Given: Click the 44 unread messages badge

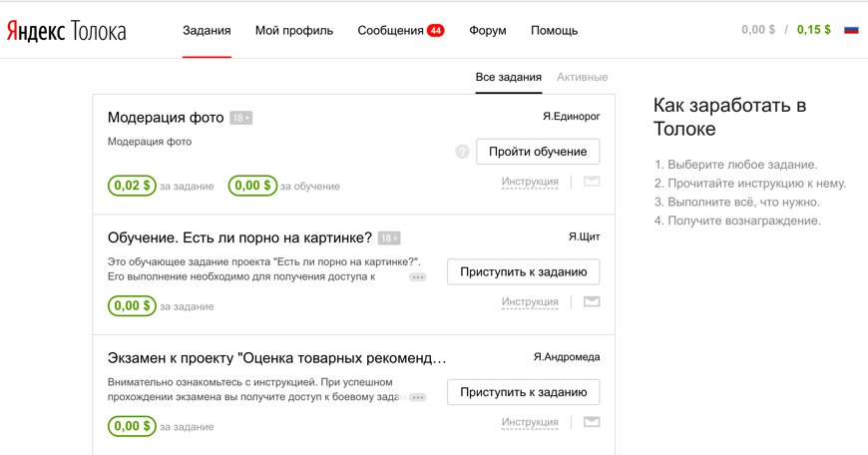Looking at the screenshot, I should [x=436, y=31].
